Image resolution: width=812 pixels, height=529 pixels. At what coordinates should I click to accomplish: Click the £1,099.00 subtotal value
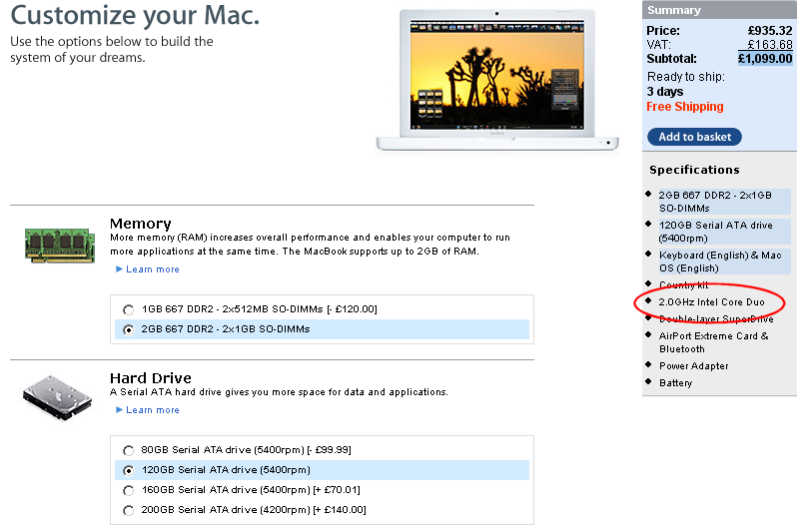click(765, 59)
